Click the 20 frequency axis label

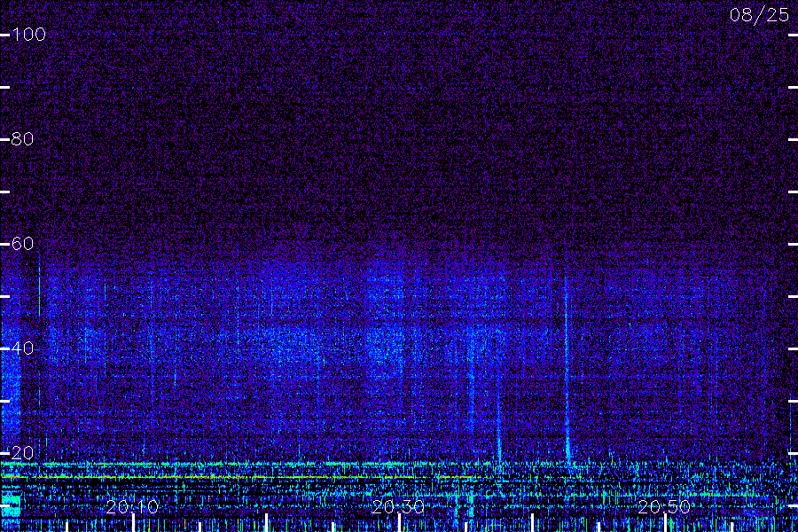point(22,453)
